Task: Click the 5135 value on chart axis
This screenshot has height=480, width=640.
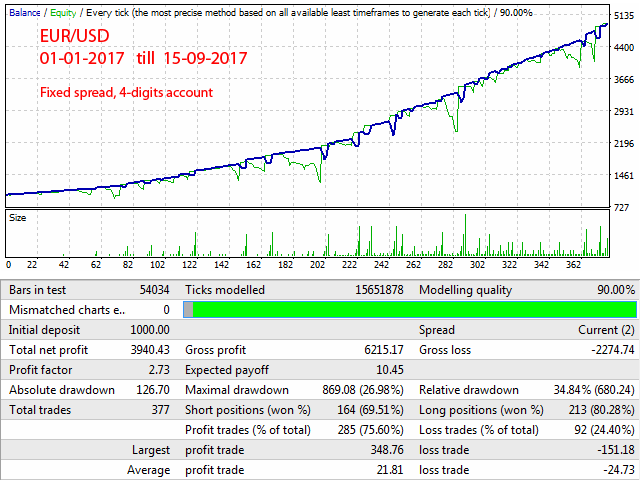Action: click(x=624, y=16)
